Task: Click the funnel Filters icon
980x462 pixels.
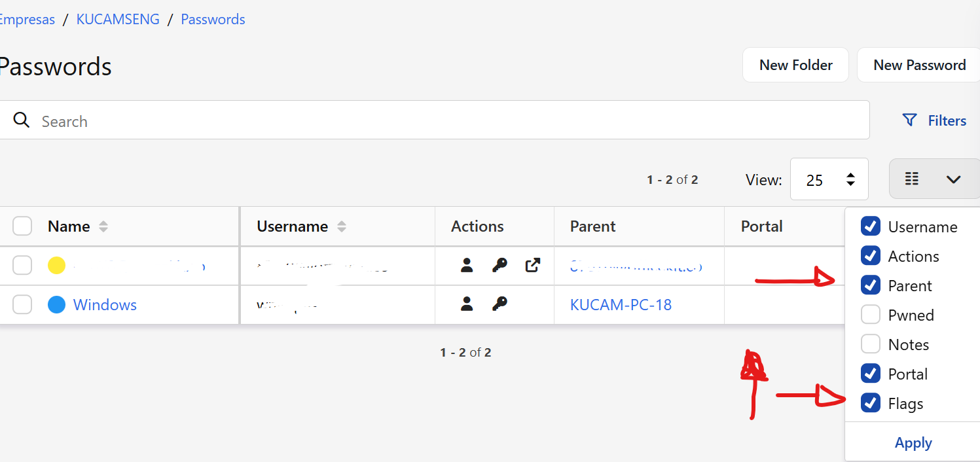Action: coord(909,120)
